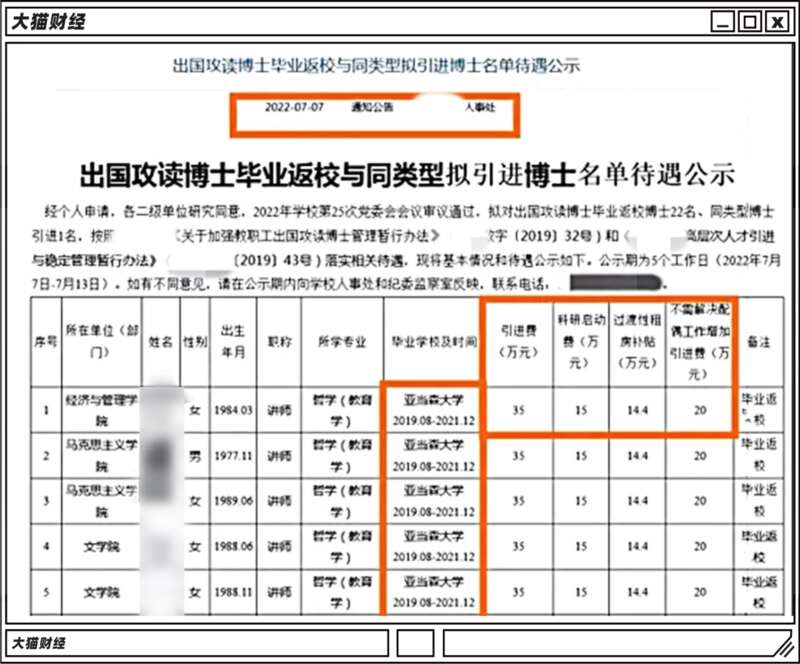Click the resize grip in the status bar

coord(783,647)
